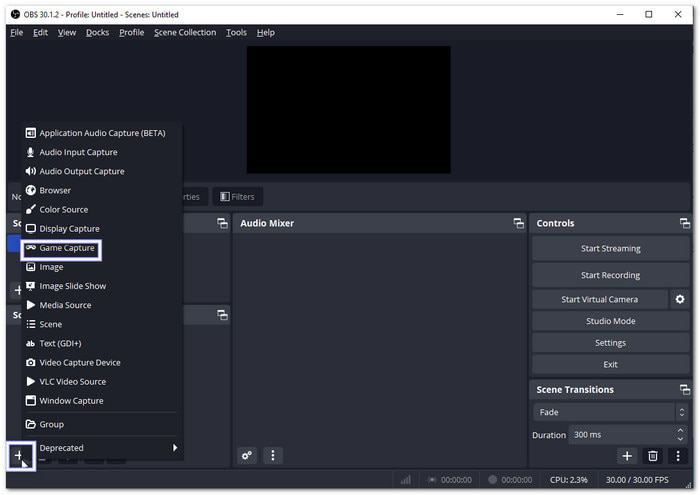Image resolution: width=700 pixels, height=495 pixels.
Task: Open the Profile menu
Action: 132,33
